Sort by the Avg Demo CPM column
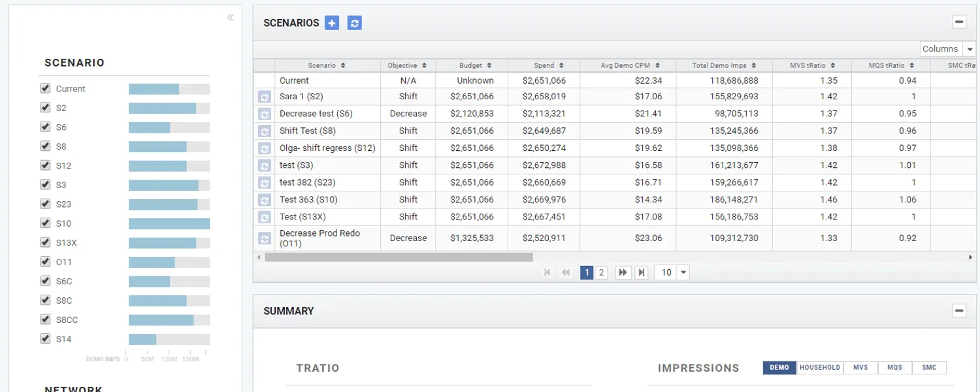Screen dimensions: 980x392 (x=628, y=65)
